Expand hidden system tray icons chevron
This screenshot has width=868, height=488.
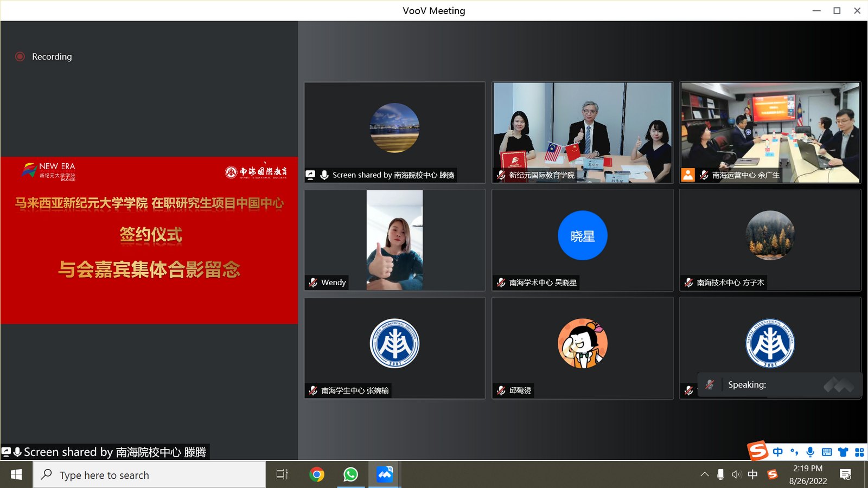(704, 475)
